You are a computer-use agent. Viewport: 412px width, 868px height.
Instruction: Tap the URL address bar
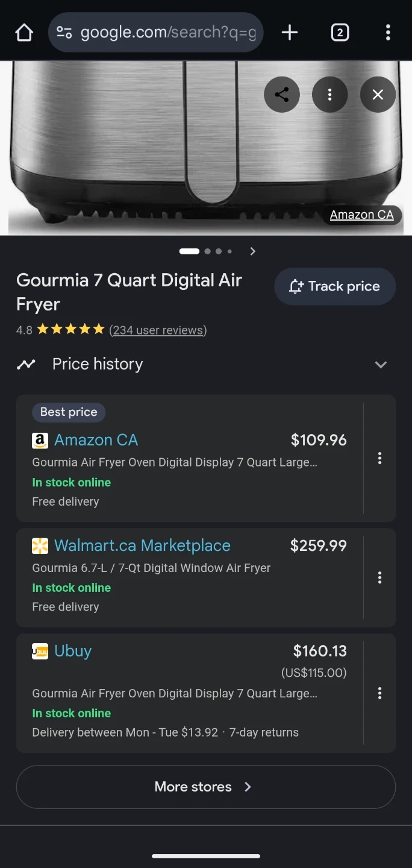click(168, 33)
